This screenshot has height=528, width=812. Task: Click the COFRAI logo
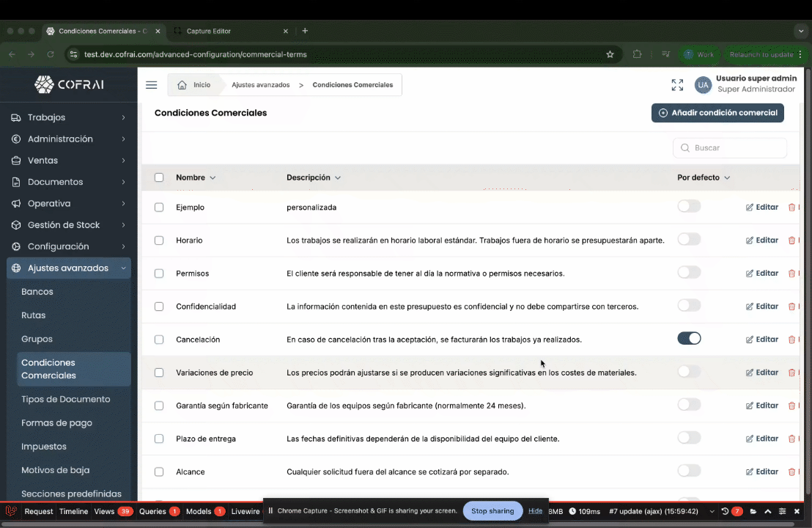point(69,84)
